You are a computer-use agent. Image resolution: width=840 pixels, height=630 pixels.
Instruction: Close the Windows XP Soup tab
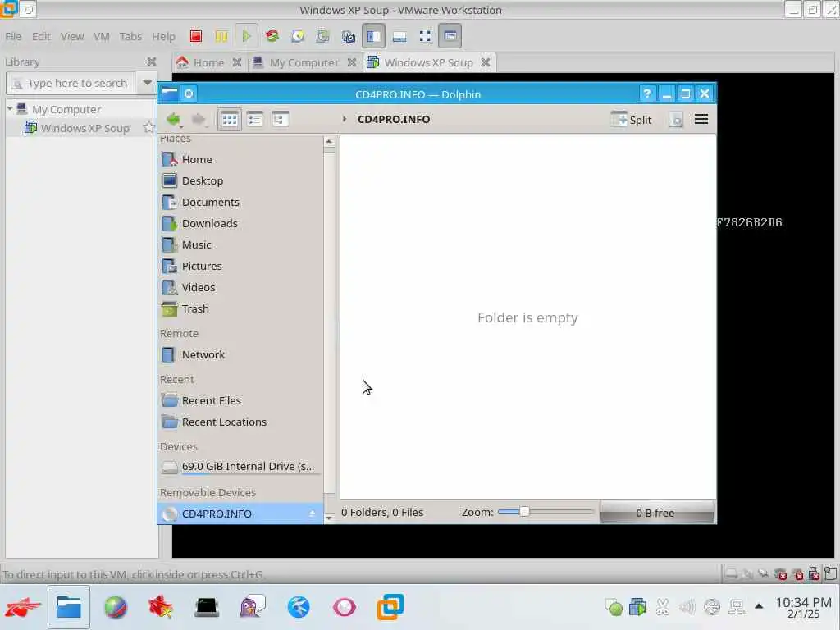click(x=486, y=62)
